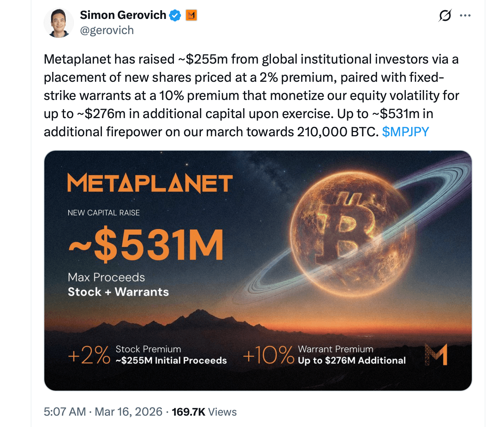Image resolution: width=504 pixels, height=427 pixels.
Task: Open the three-dot more options menu
Action: tap(465, 16)
